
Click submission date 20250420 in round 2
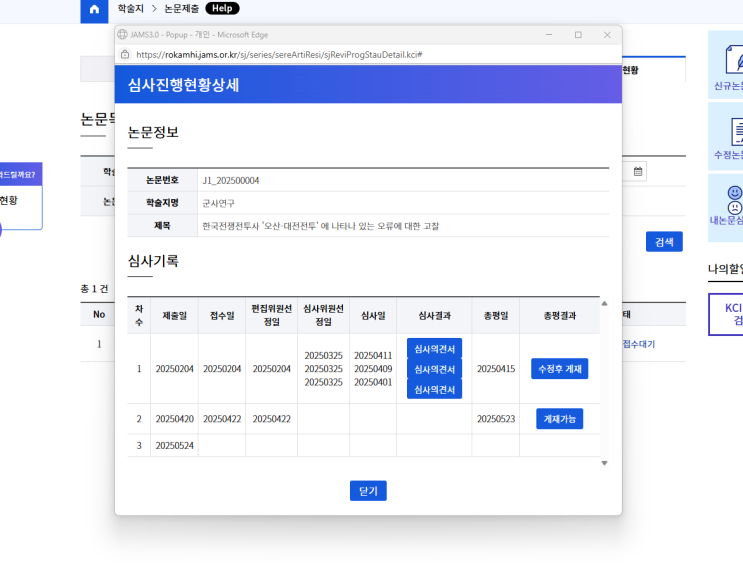coord(174,419)
